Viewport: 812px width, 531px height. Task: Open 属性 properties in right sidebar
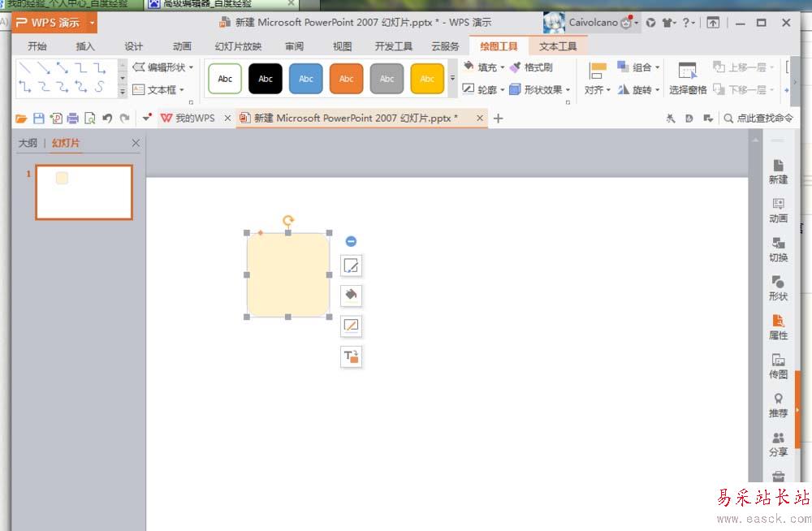778,327
